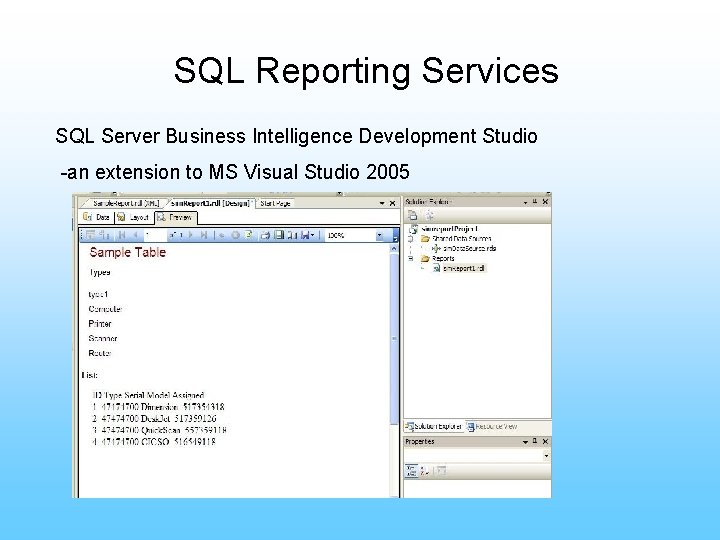Toggle Alphabetical sort in Properties
Image resolution: width=720 pixels, height=540 pixels.
pyautogui.click(x=425, y=471)
